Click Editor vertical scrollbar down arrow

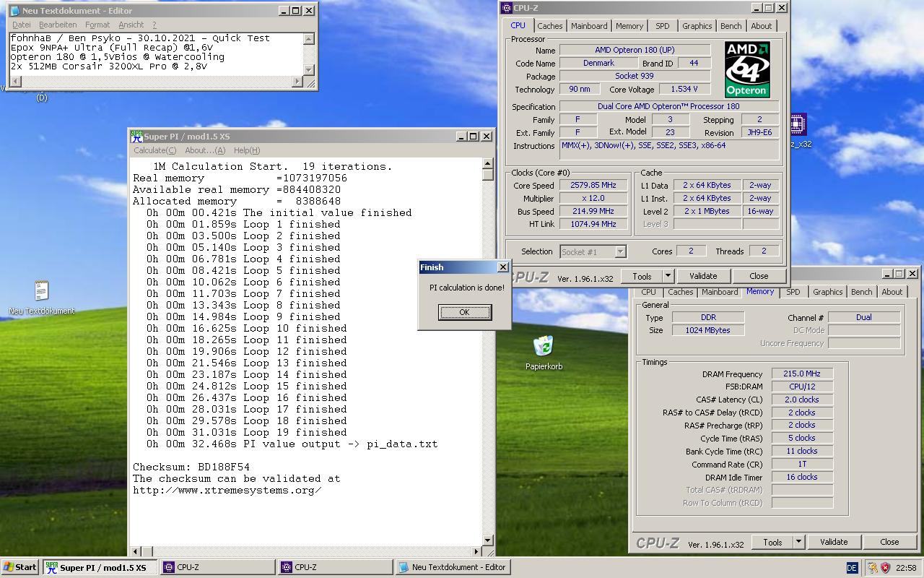(x=309, y=70)
